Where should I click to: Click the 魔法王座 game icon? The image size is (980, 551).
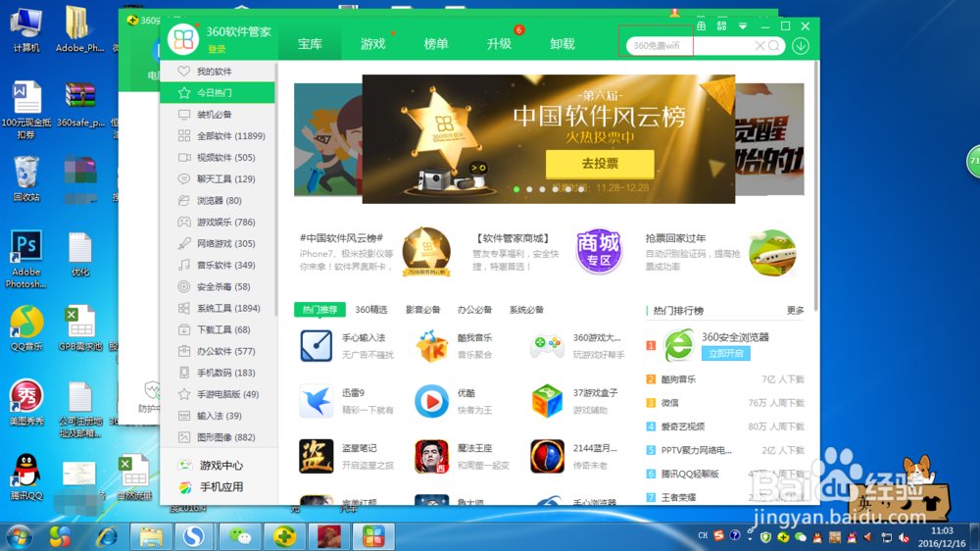pos(432,456)
